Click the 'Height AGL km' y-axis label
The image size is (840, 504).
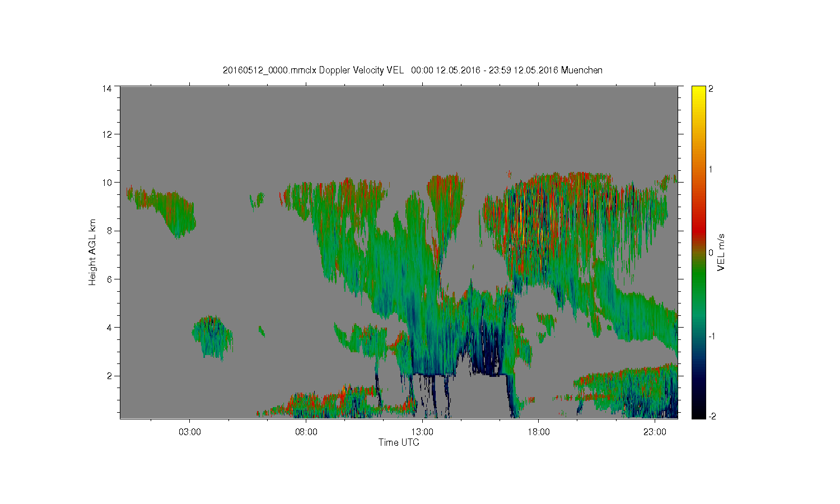[x=92, y=252]
